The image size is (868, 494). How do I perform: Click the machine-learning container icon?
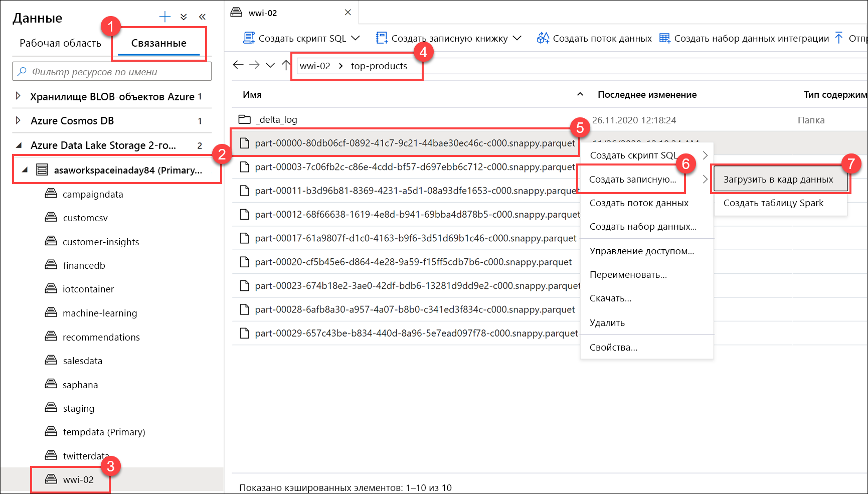[x=51, y=312]
